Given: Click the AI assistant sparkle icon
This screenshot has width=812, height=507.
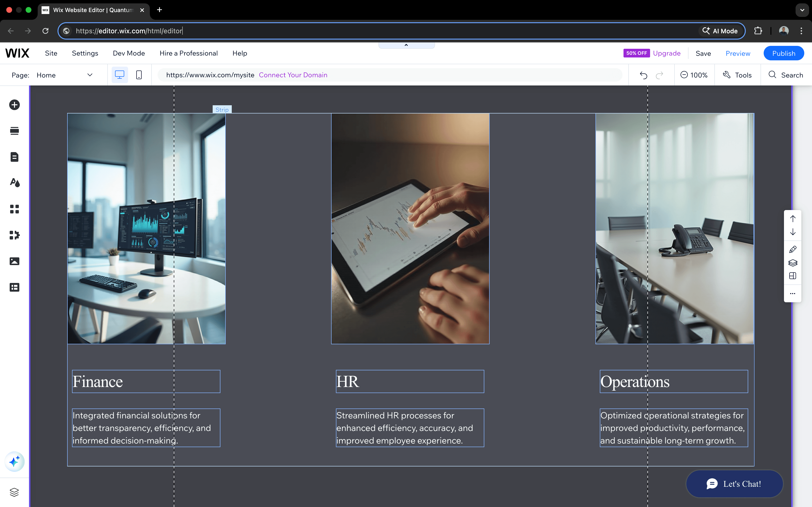Looking at the screenshot, I should [x=14, y=461].
